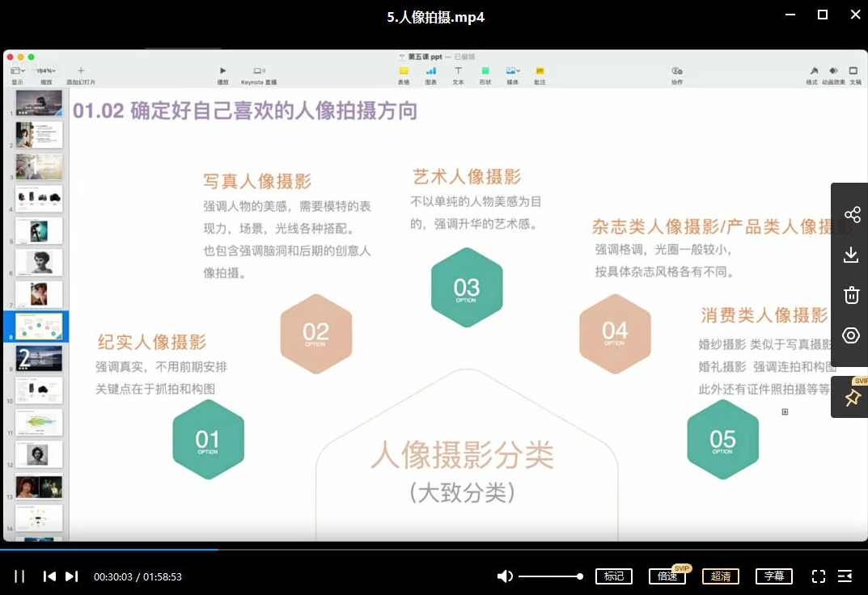Toggle mute with the speaker icon
Screen dimensions: 868x595
(505, 576)
